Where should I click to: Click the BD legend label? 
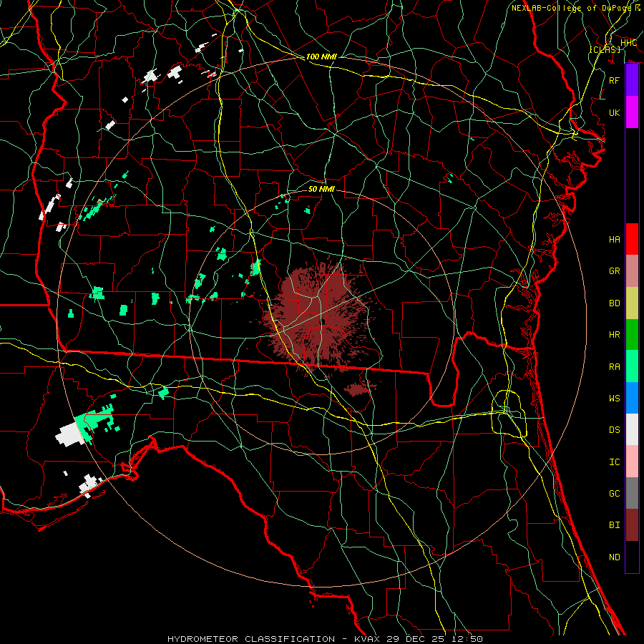(614, 303)
